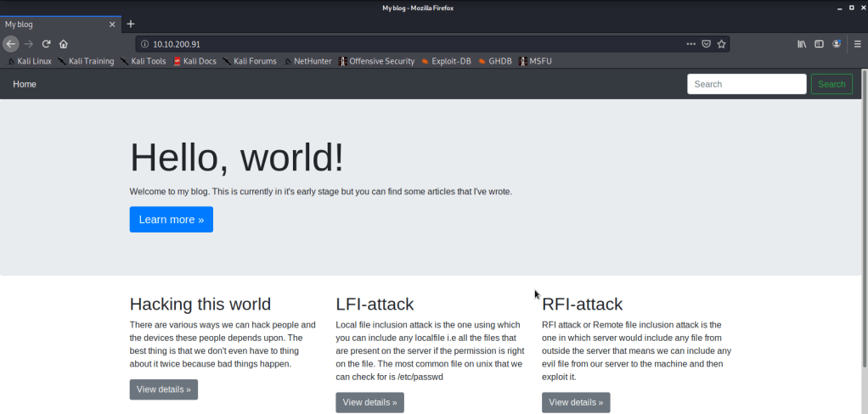Show the library bookmarks icon

pyautogui.click(x=802, y=44)
